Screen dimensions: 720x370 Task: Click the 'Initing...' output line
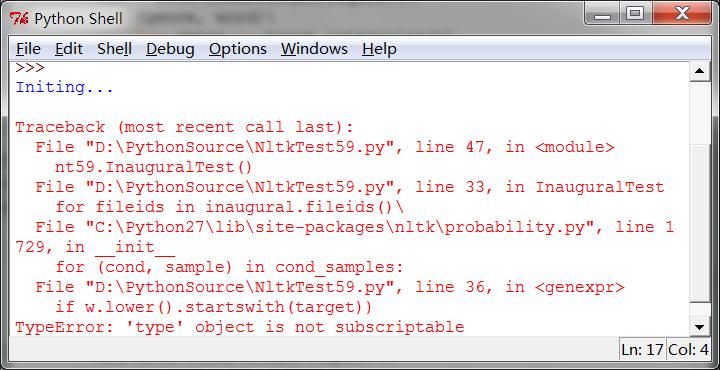(64, 87)
